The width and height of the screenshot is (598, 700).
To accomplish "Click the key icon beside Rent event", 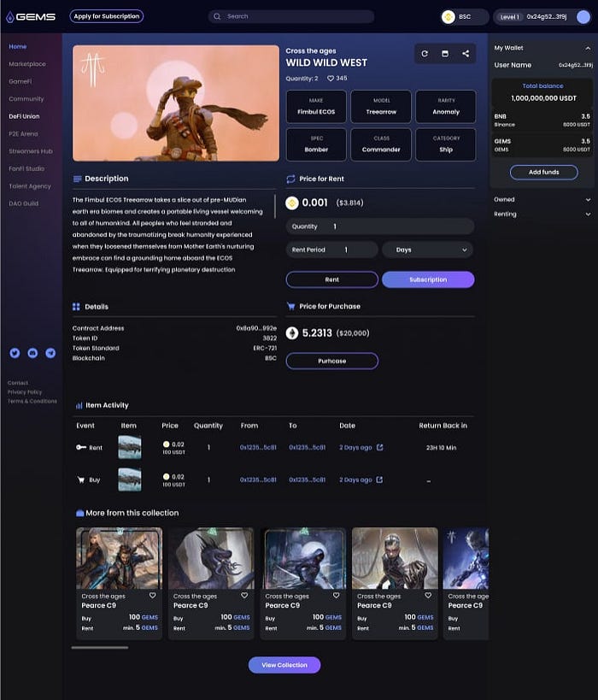I will 81,447.
